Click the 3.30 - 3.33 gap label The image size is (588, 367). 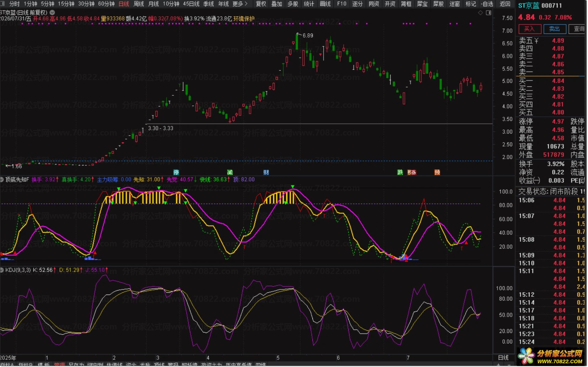click(x=161, y=128)
